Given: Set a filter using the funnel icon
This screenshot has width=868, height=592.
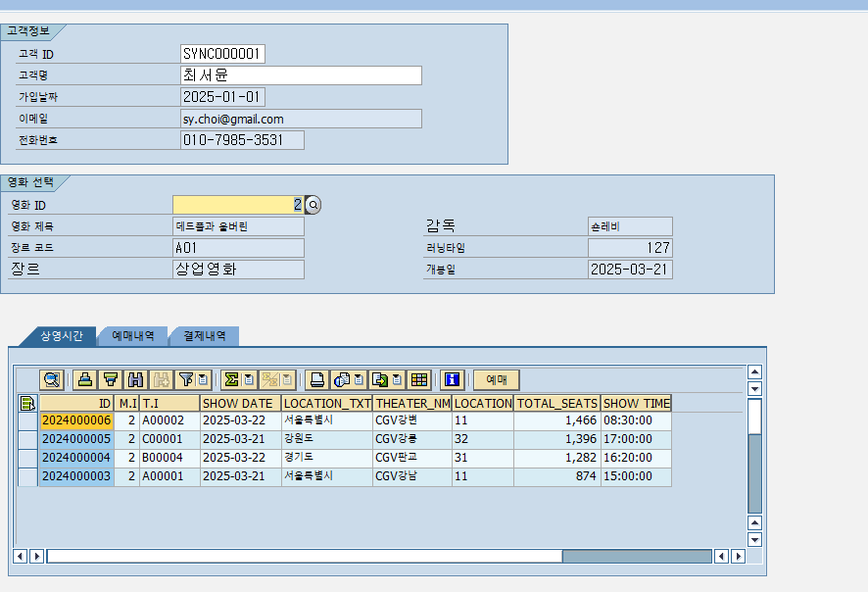Looking at the screenshot, I should pos(186,380).
